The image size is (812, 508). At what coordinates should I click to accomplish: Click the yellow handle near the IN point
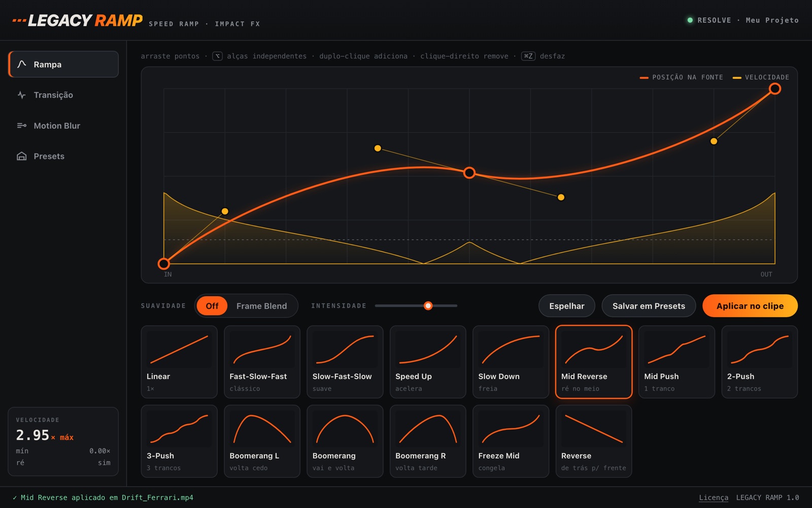[225, 211]
